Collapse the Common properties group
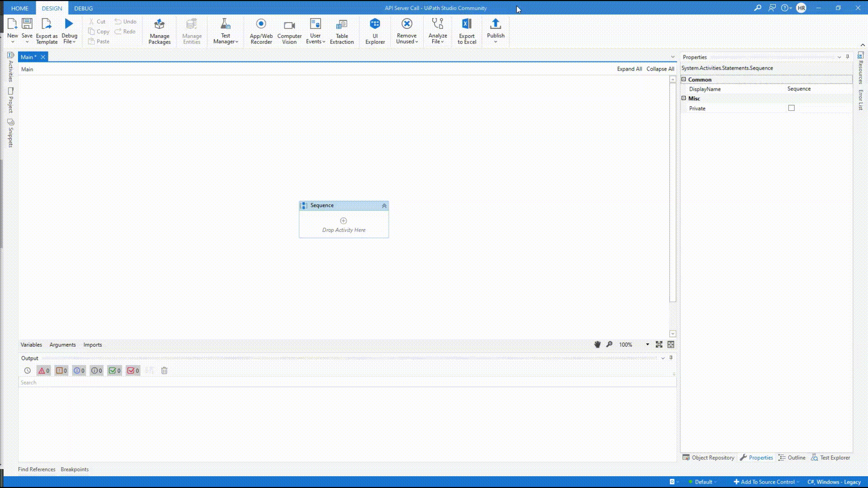Screen dimensions: 868x488 [x=684, y=79]
